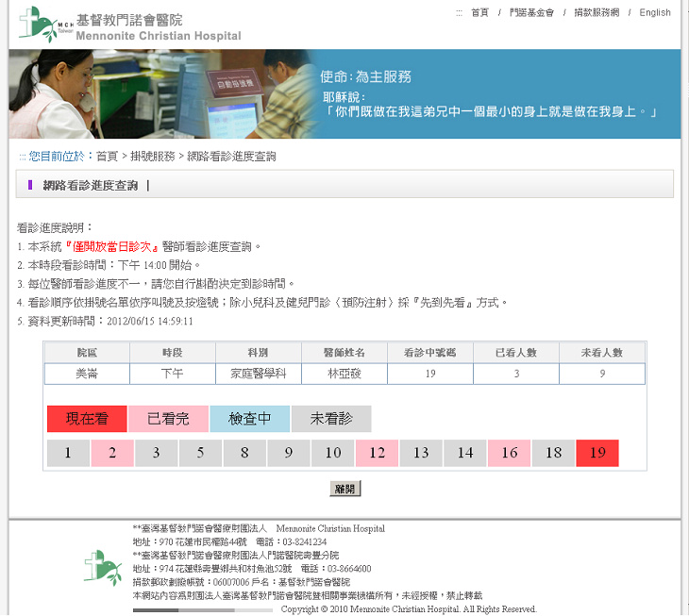Click the red 僅開放當日診次 notice text
This screenshot has height=616, width=689.
pos(112,247)
